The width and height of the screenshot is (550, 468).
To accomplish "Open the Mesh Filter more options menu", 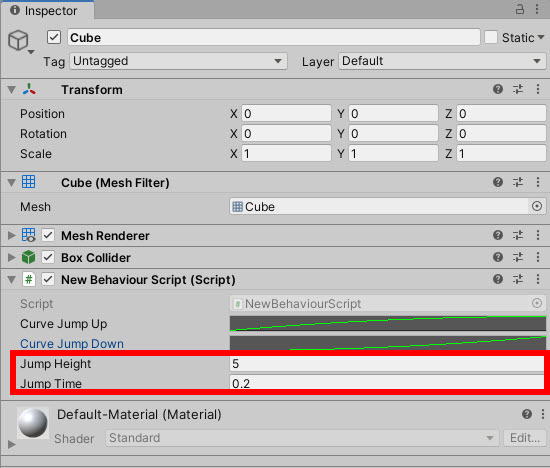I will click(x=538, y=182).
